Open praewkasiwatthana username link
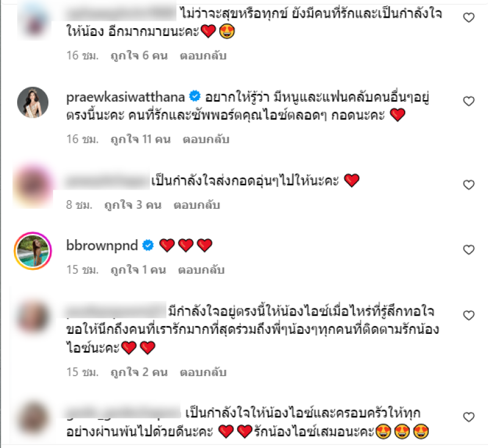This screenshot has height=448, width=488. coord(126,97)
